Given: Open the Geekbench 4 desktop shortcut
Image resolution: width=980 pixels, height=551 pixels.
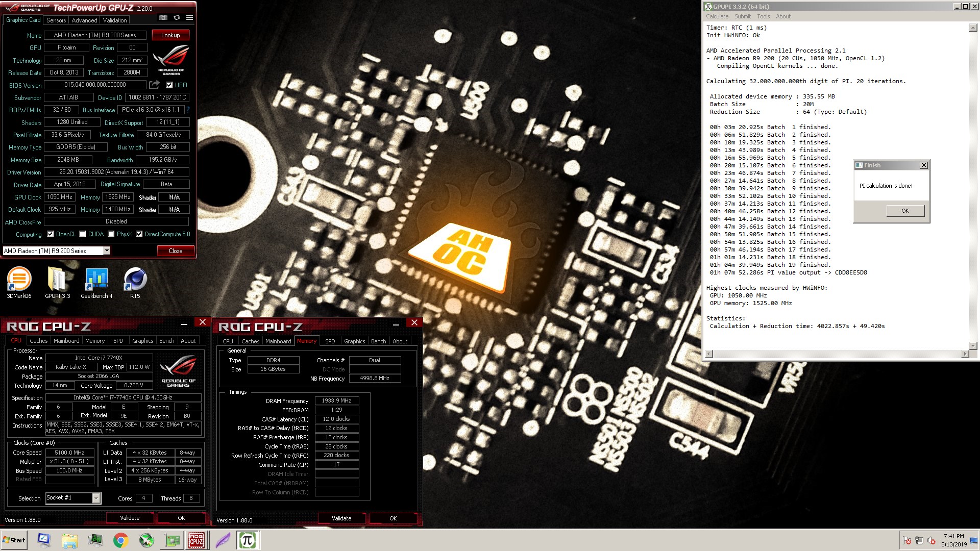Looking at the screenshot, I should 96,283.
